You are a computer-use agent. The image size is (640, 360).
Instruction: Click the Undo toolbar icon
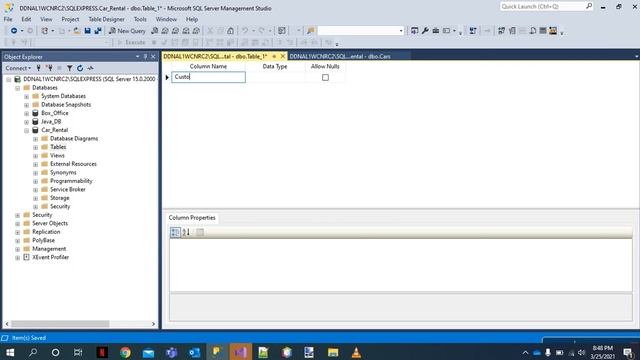pyautogui.click(x=245, y=31)
